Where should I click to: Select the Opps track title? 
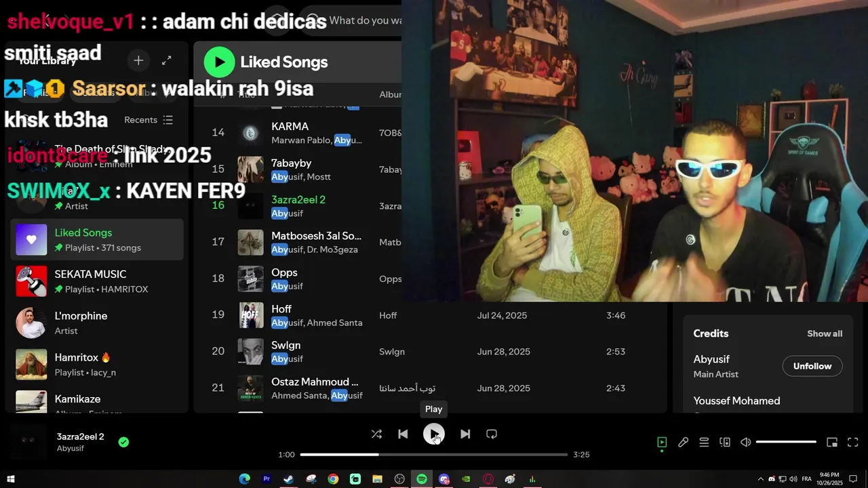(284, 273)
